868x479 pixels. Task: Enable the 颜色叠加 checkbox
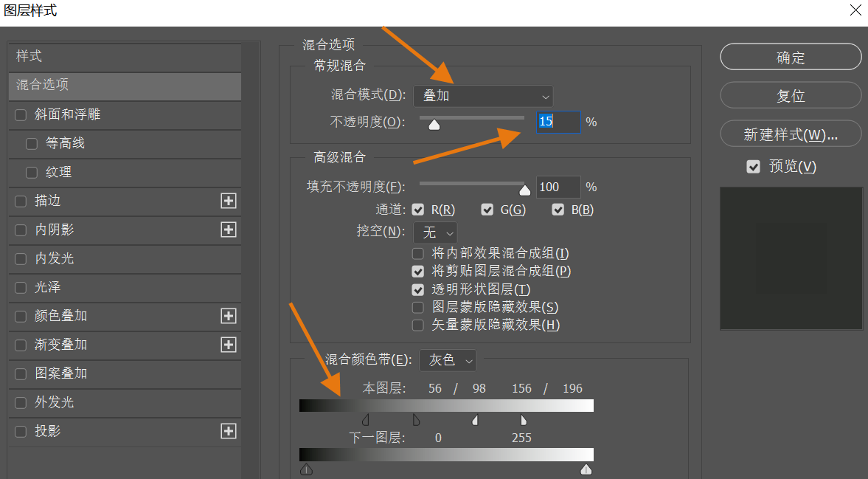click(x=21, y=316)
